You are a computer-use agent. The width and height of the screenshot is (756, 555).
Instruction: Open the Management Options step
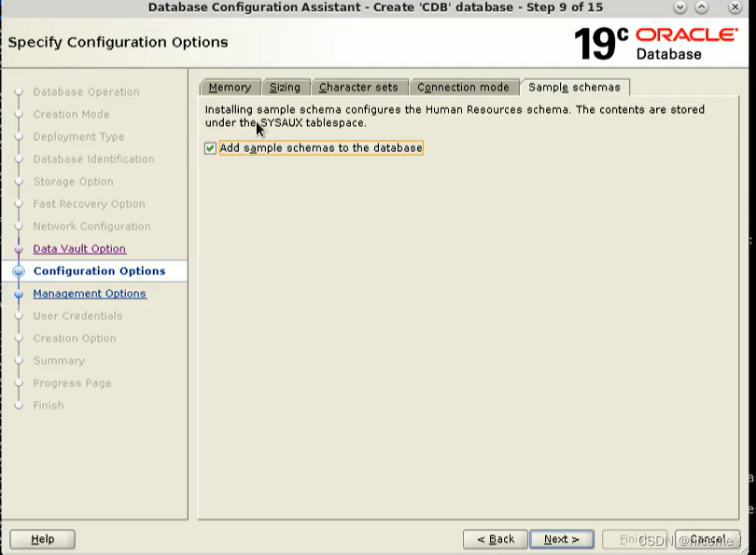(90, 293)
